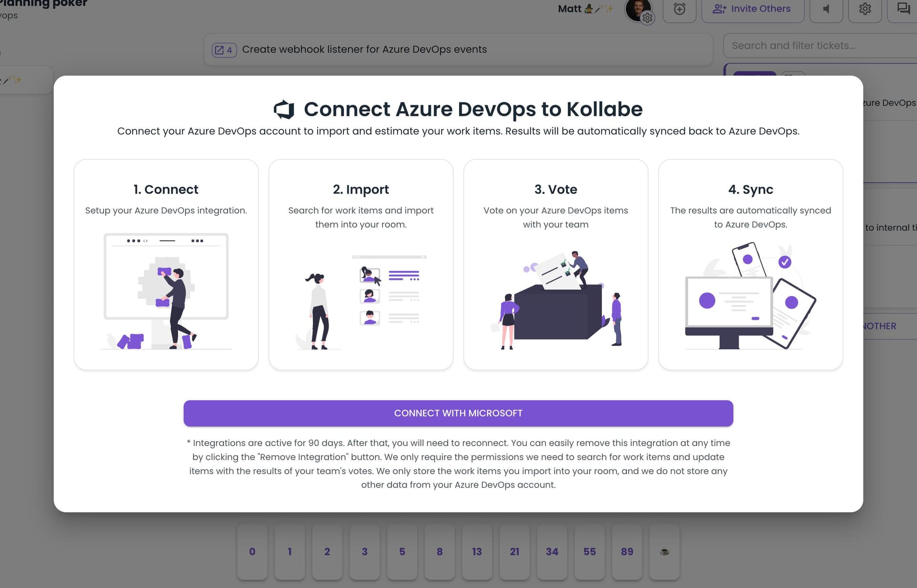
Task: Open room settings with the gear icon
Action: point(865,9)
